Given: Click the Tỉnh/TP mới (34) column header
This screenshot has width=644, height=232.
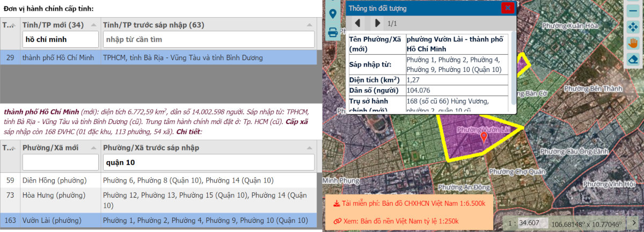Looking at the screenshot, I should point(60,25).
